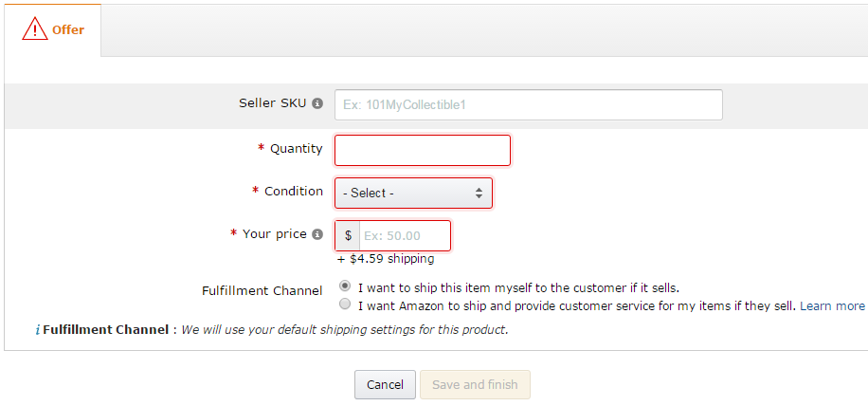Choose the 'I want Amazon to ship' radio option
The image size is (868, 406).
pyautogui.click(x=346, y=304)
